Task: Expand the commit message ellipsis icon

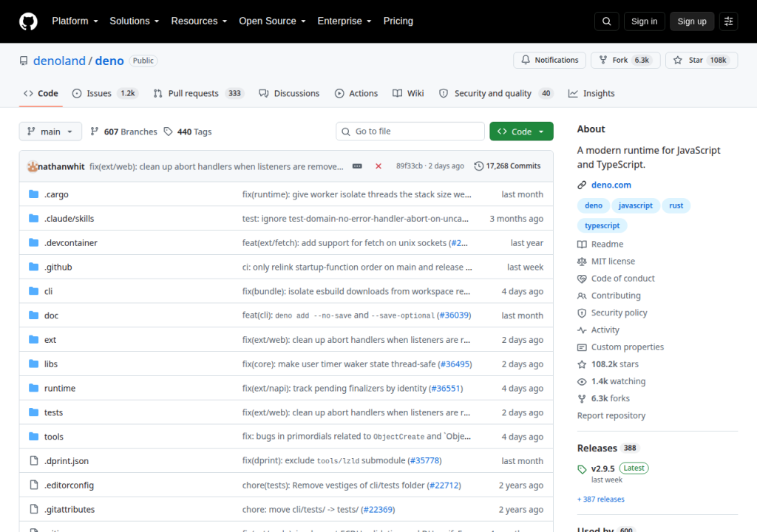Action: [357, 166]
